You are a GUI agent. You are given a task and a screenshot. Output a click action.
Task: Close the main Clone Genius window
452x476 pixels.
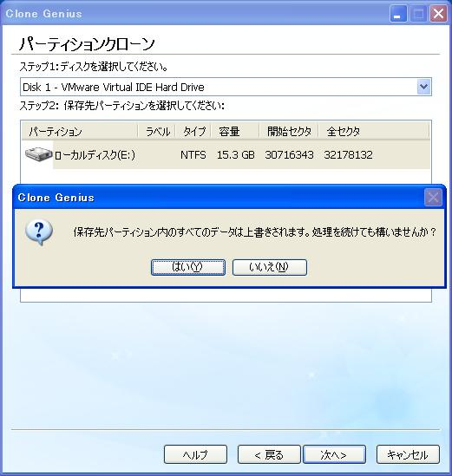tap(438, 14)
